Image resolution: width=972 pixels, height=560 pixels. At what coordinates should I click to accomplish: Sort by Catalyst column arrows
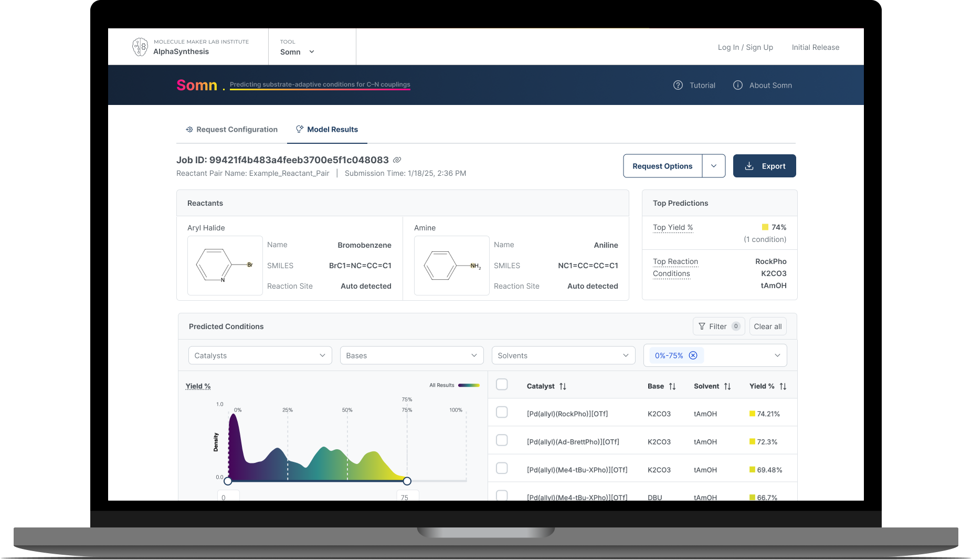[563, 386]
